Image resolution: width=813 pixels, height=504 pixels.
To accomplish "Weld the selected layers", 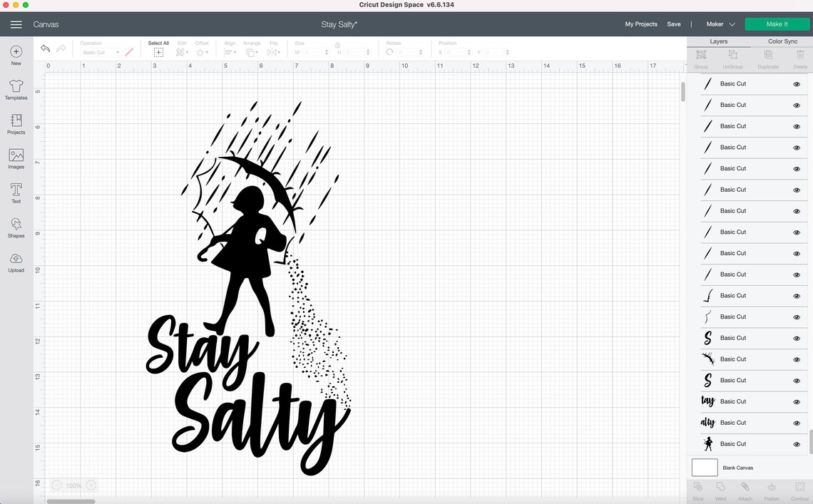I will (721, 489).
